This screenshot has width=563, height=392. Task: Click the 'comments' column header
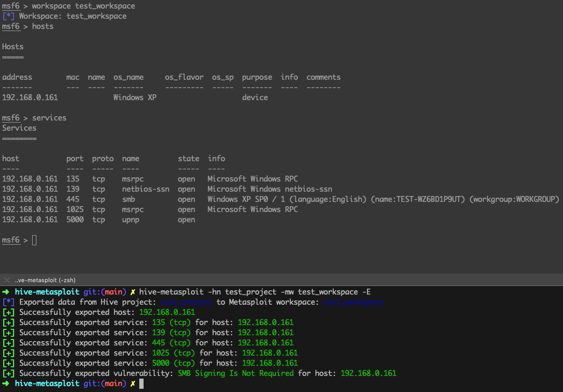click(x=324, y=77)
